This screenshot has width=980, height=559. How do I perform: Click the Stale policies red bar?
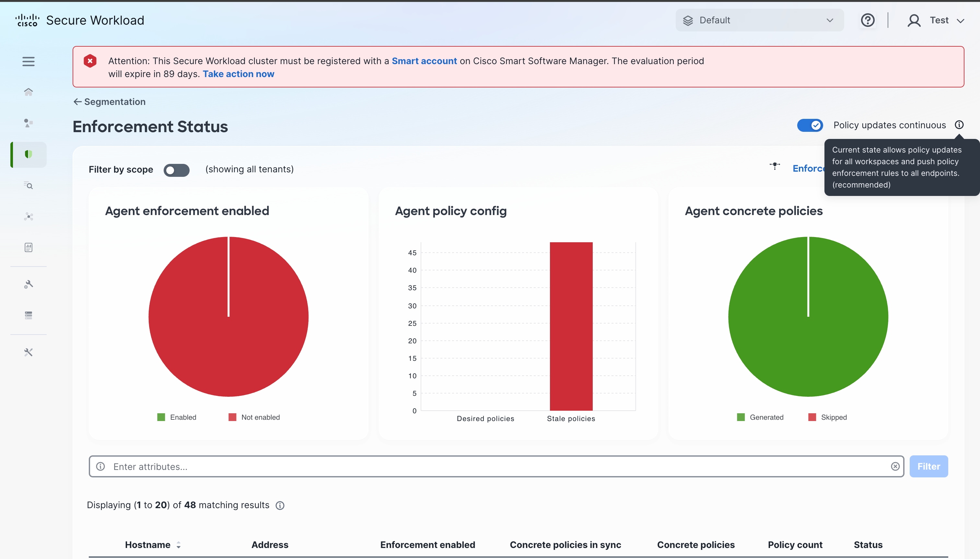coord(571,326)
